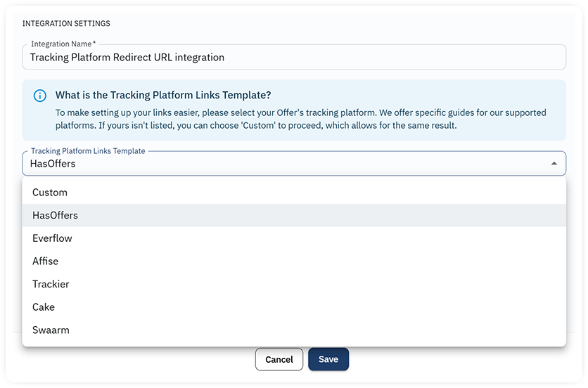Collapse the template dropdown using the caret arrow
This screenshot has height=388, width=588.
pos(554,164)
